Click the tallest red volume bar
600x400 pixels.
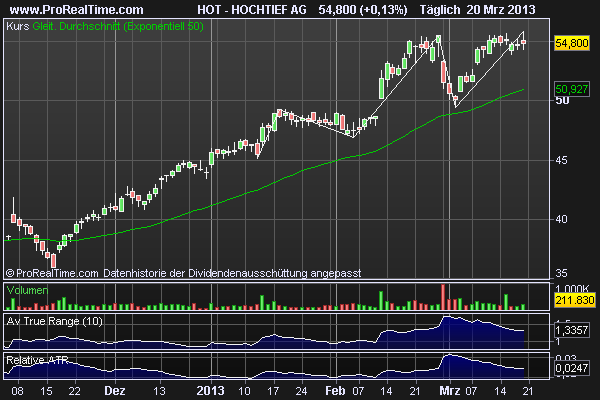443,297
